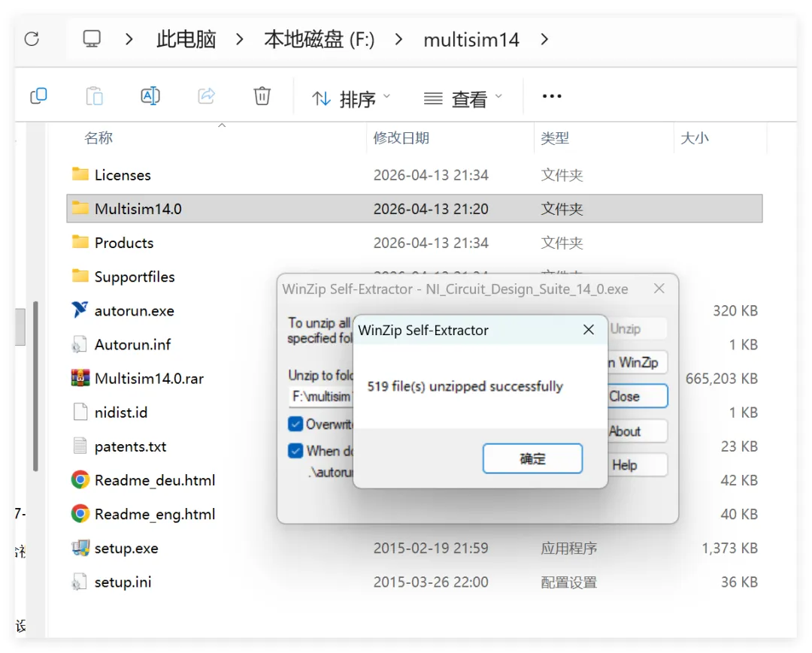The height and width of the screenshot is (653, 812).
Task: Click the share icon in toolbar
Action: (x=206, y=96)
